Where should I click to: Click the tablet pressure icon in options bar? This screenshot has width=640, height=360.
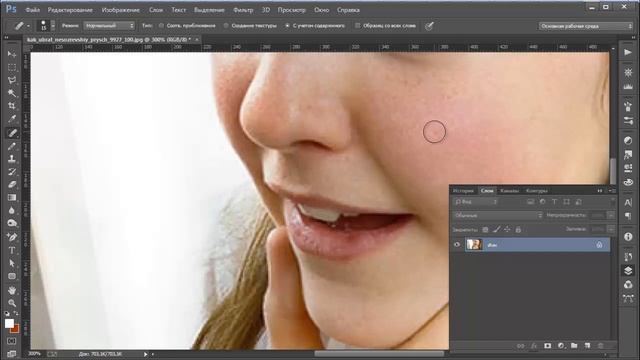click(x=429, y=26)
